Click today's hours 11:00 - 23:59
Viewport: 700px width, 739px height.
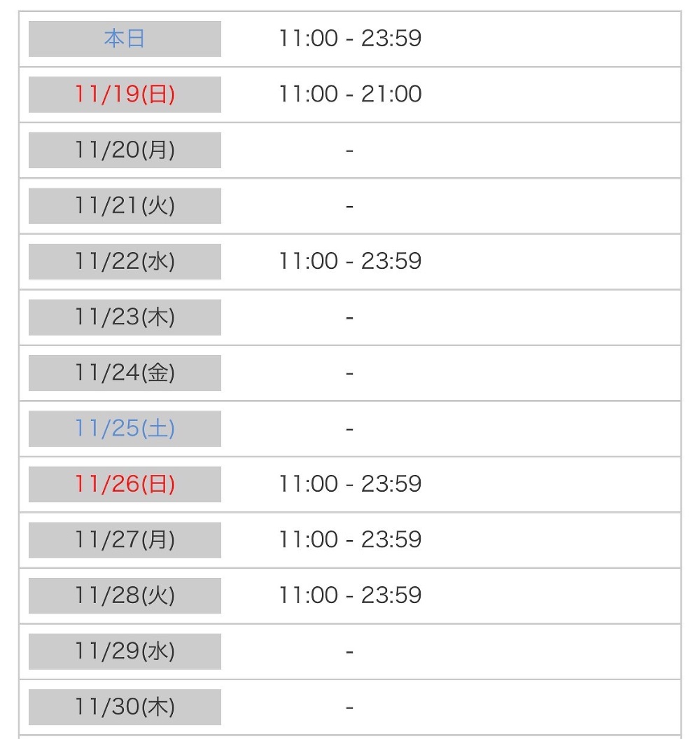pyautogui.click(x=350, y=39)
